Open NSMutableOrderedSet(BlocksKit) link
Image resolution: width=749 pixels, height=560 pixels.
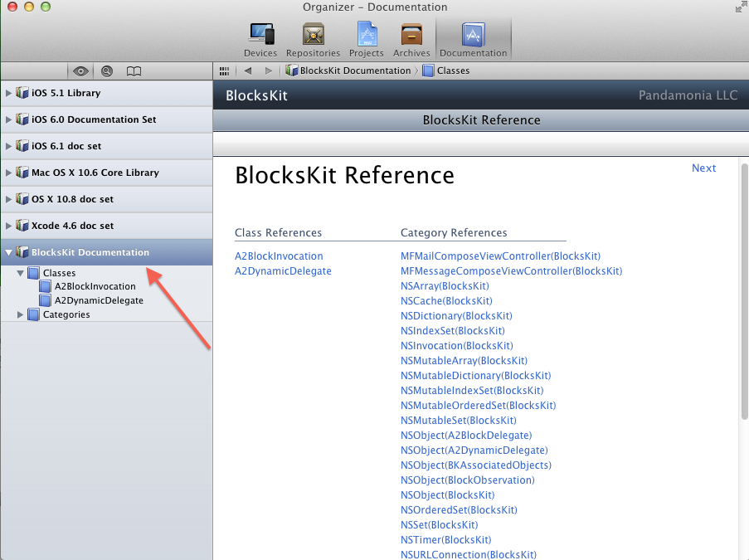[x=478, y=405]
